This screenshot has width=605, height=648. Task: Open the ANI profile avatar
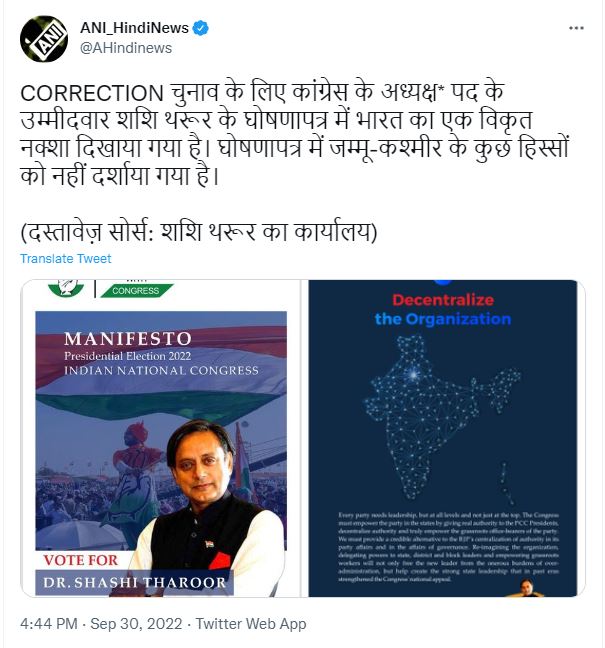coord(44,39)
